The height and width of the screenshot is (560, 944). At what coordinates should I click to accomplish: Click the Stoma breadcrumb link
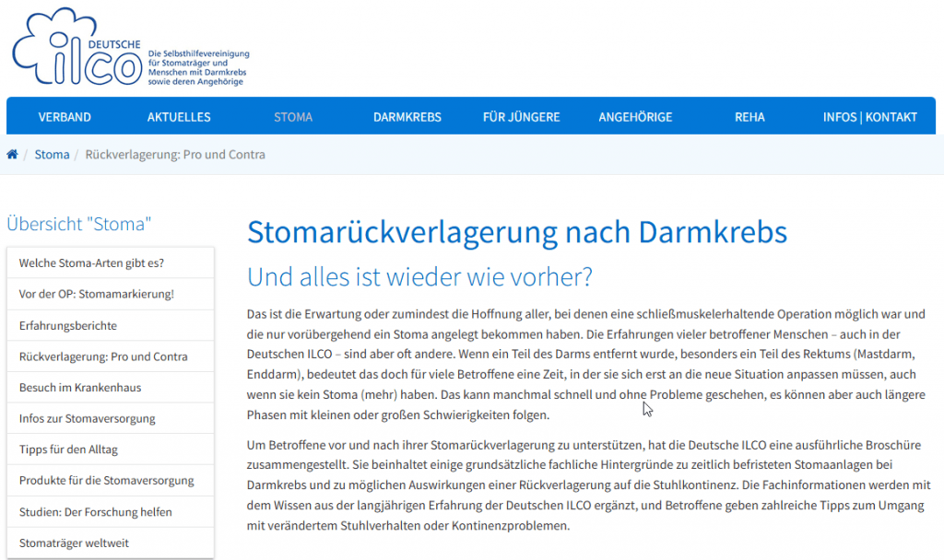pos(52,155)
